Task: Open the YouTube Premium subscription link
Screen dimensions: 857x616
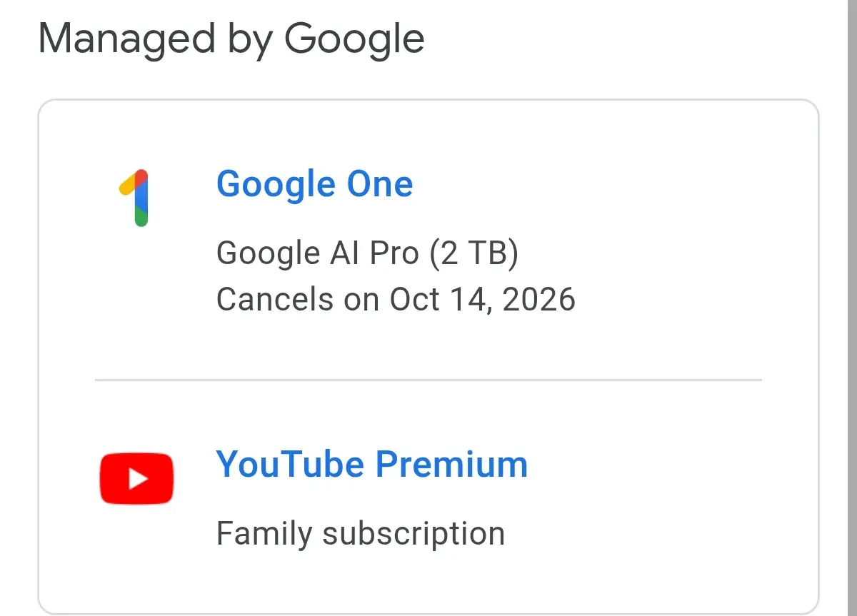Action: coord(371,465)
